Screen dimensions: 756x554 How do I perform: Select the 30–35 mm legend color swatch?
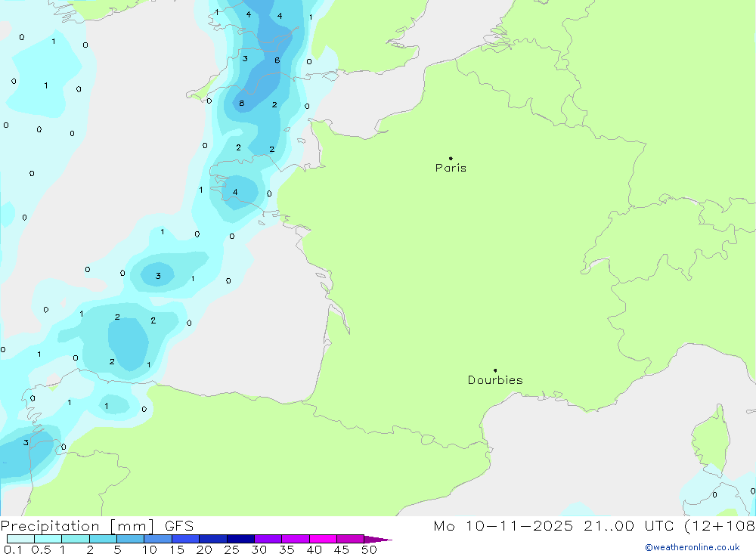pyautogui.click(x=268, y=539)
